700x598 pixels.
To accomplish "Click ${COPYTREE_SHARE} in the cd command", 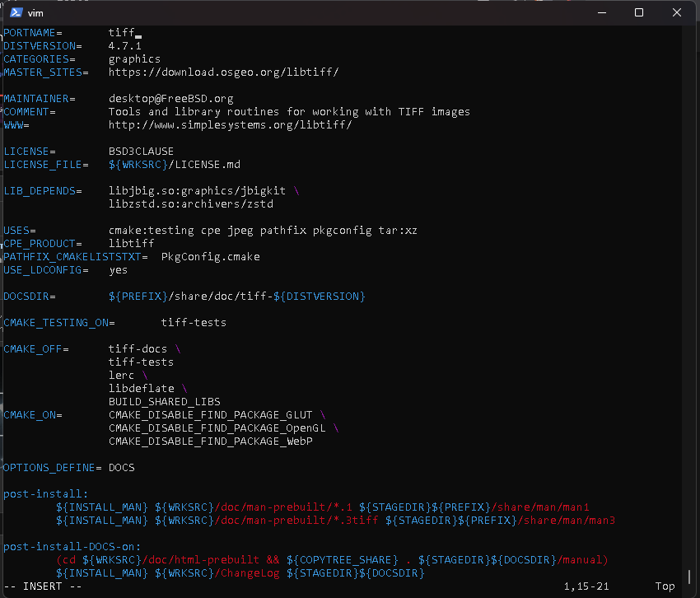I will click(342, 560).
